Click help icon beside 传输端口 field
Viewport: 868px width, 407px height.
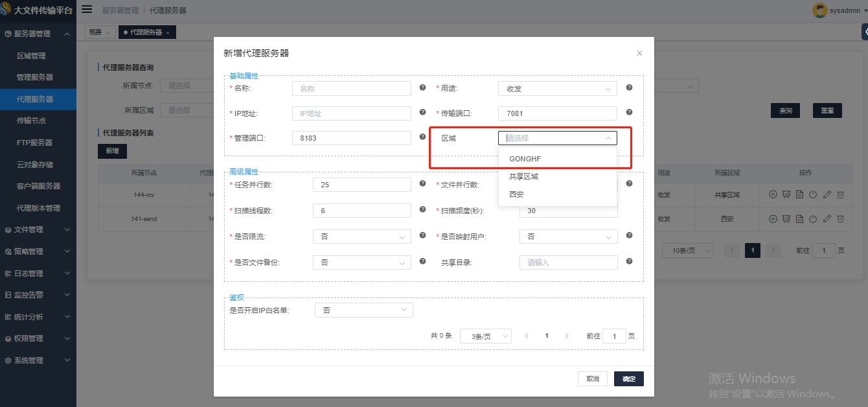click(629, 113)
